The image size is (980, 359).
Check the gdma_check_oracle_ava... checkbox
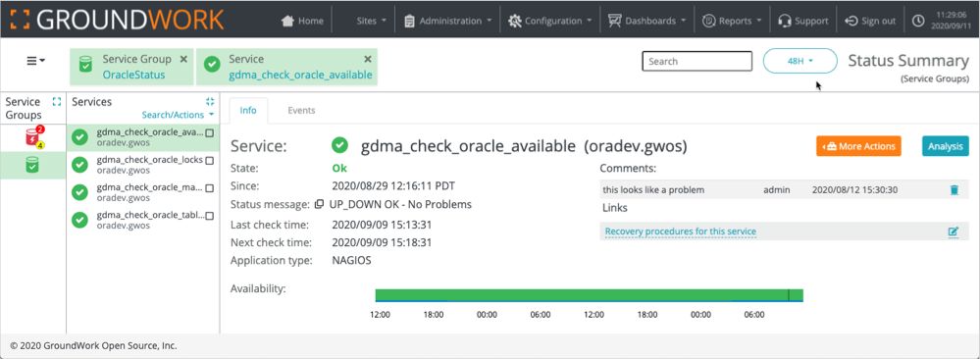(210, 132)
